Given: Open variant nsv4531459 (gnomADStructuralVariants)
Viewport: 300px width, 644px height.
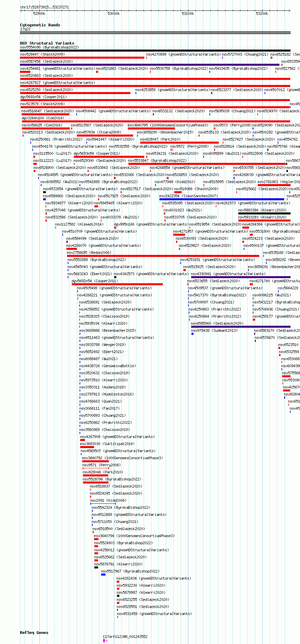Looking at the screenshot, I should click(x=154, y=614).
